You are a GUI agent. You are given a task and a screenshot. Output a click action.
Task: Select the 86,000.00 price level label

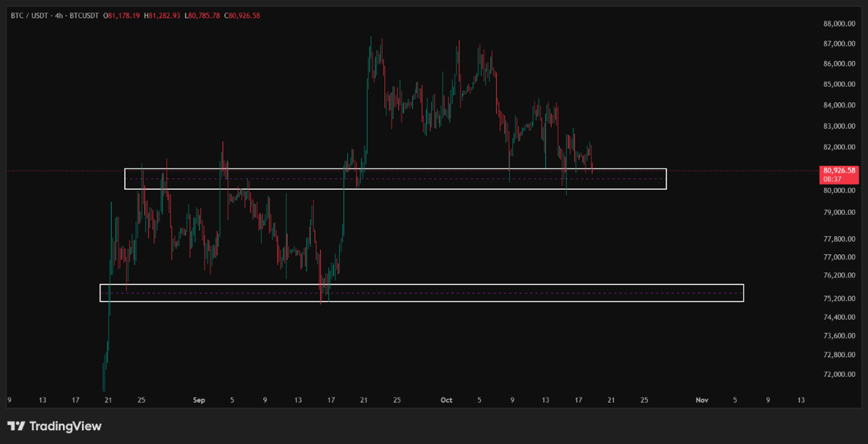coord(839,64)
